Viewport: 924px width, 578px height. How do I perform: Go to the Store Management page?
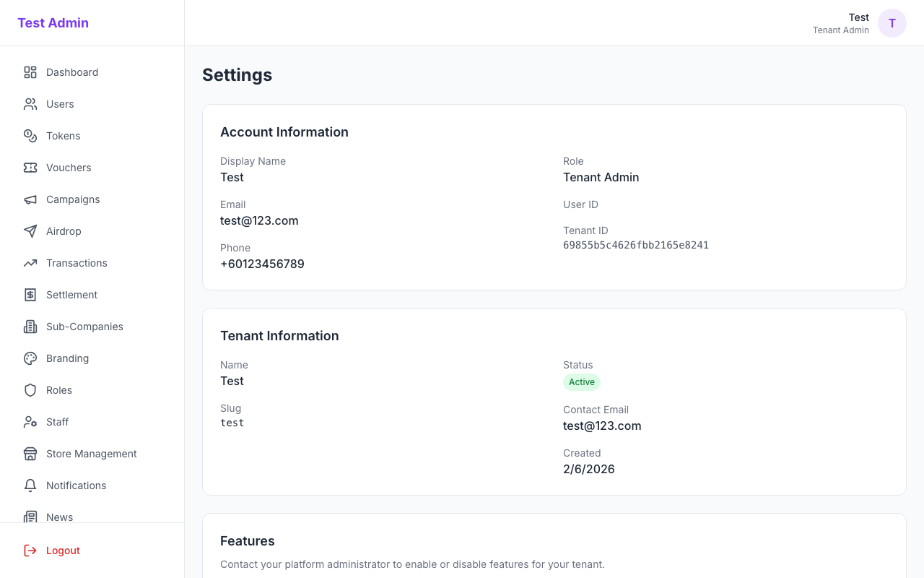(91, 454)
